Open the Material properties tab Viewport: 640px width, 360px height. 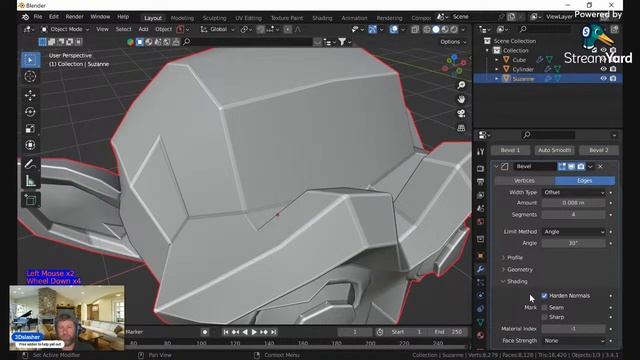pyautogui.click(x=480, y=336)
